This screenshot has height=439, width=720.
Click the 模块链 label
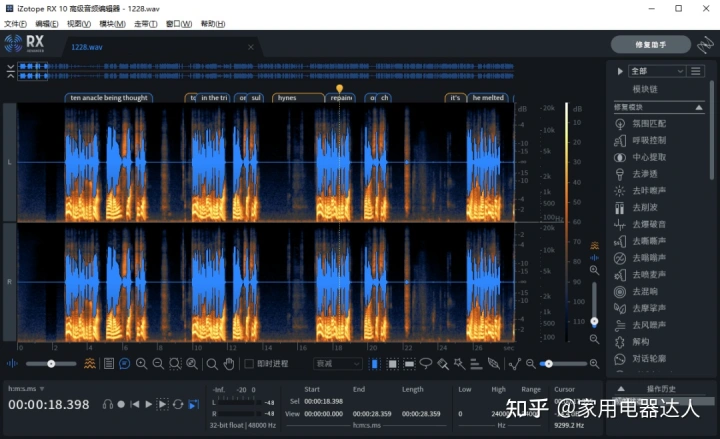pos(645,89)
